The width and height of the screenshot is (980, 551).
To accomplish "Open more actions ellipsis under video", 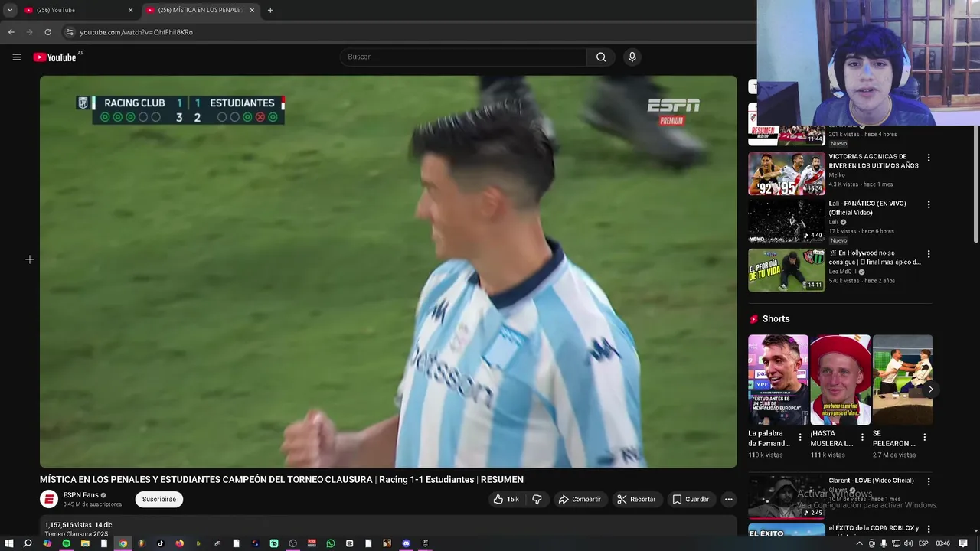I will [x=728, y=499].
